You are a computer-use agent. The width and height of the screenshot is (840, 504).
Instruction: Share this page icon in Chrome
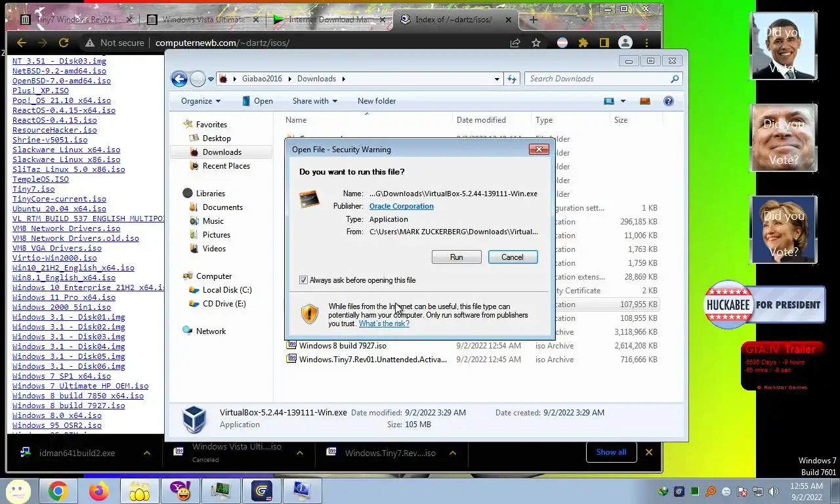(515, 43)
